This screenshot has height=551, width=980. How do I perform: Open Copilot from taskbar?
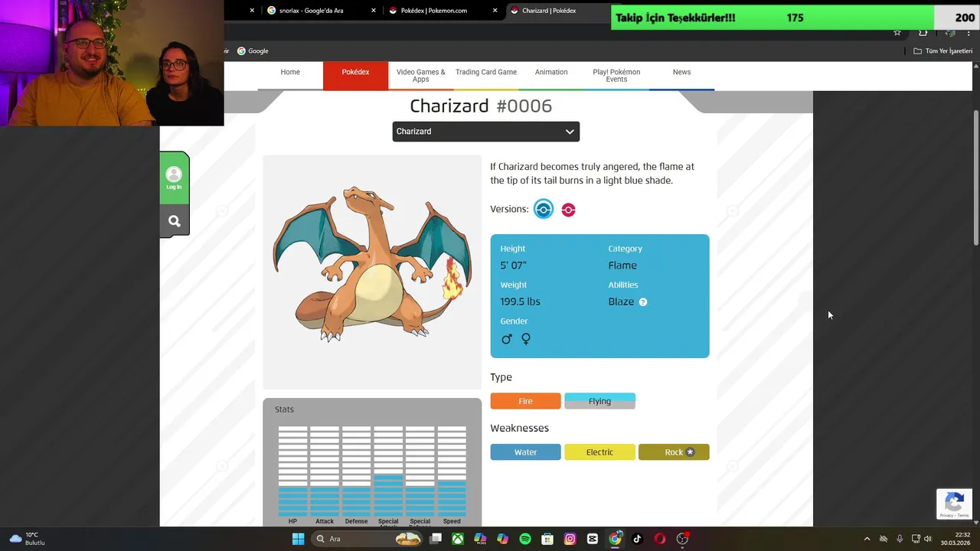point(502,539)
